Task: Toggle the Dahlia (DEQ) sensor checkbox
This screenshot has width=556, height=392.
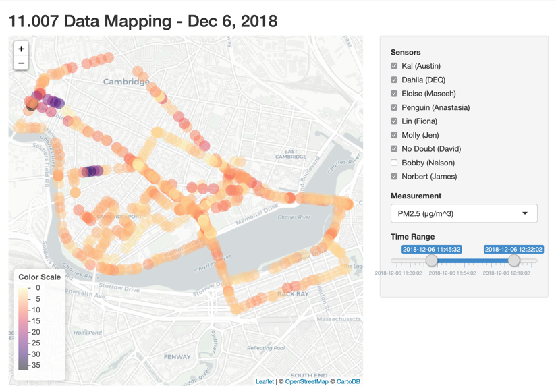Action: coord(394,80)
